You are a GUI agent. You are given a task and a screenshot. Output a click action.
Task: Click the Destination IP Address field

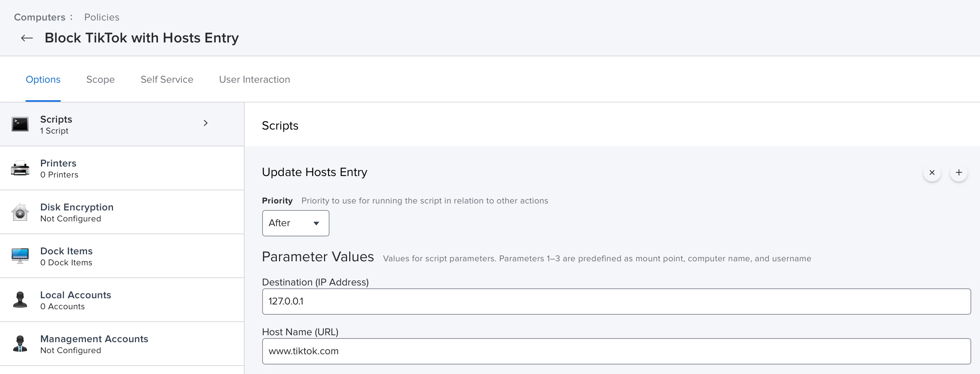coord(616,301)
